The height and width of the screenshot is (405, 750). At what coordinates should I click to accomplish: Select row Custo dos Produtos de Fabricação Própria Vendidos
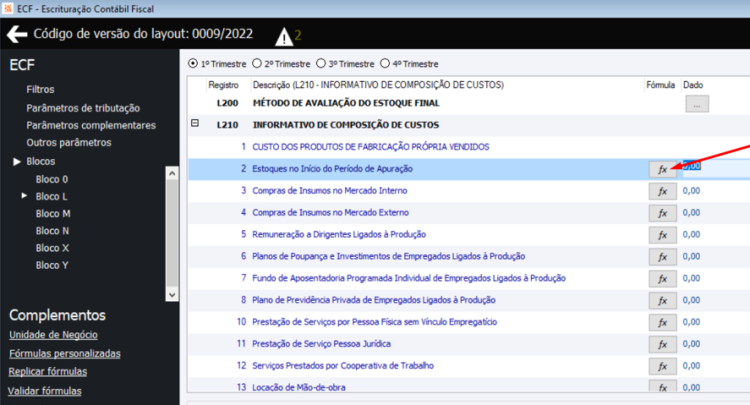pyautogui.click(x=469, y=147)
